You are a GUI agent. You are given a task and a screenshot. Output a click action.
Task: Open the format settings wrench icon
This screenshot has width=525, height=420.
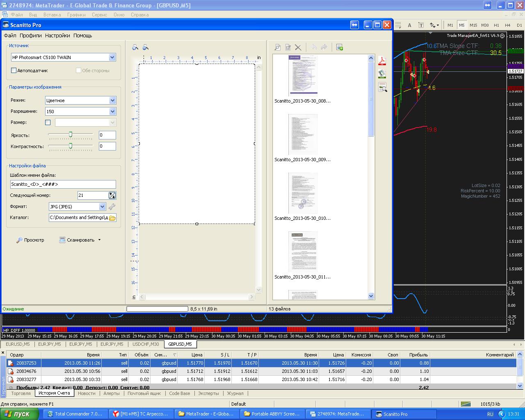pos(112,207)
